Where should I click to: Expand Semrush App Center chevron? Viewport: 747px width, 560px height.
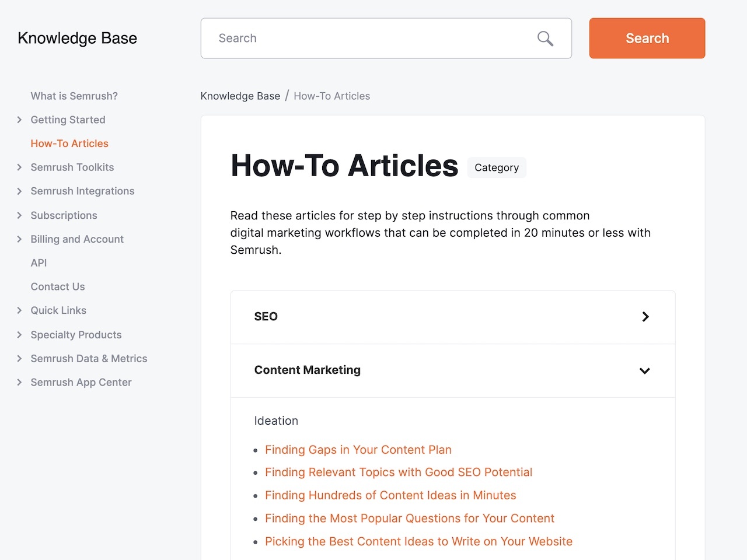(19, 383)
